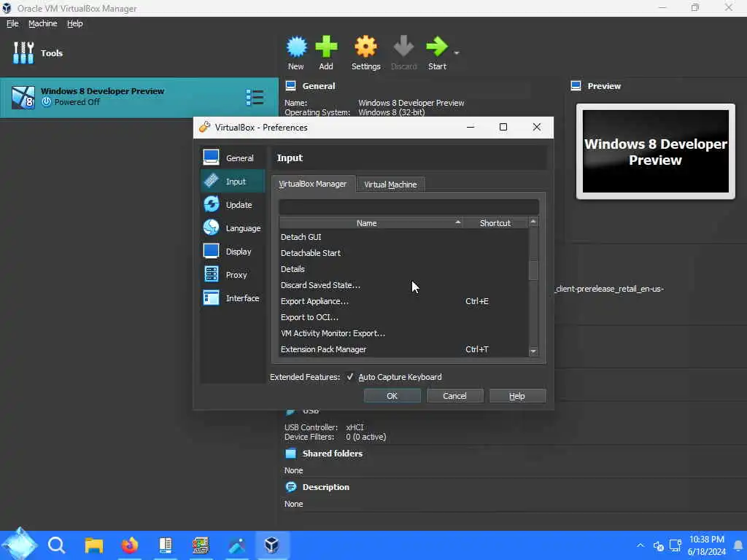This screenshot has width=747, height=560.
Task: Open the Update preferences category
Action: 233,204
